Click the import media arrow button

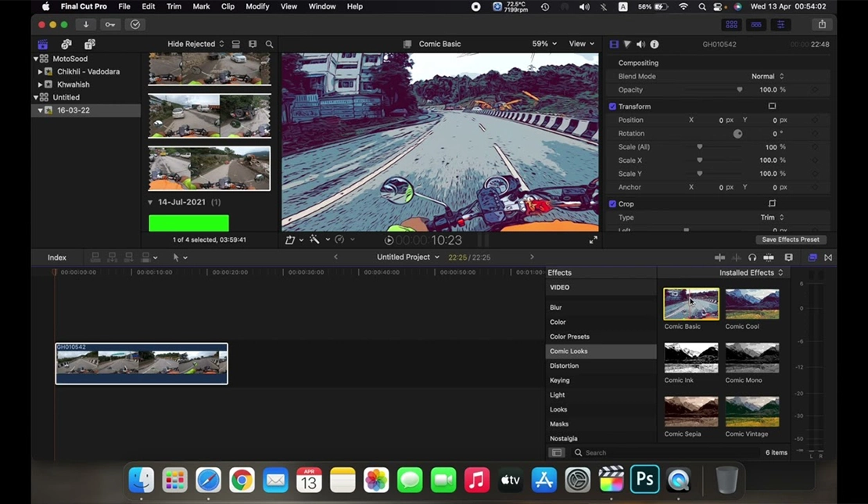(x=85, y=24)
